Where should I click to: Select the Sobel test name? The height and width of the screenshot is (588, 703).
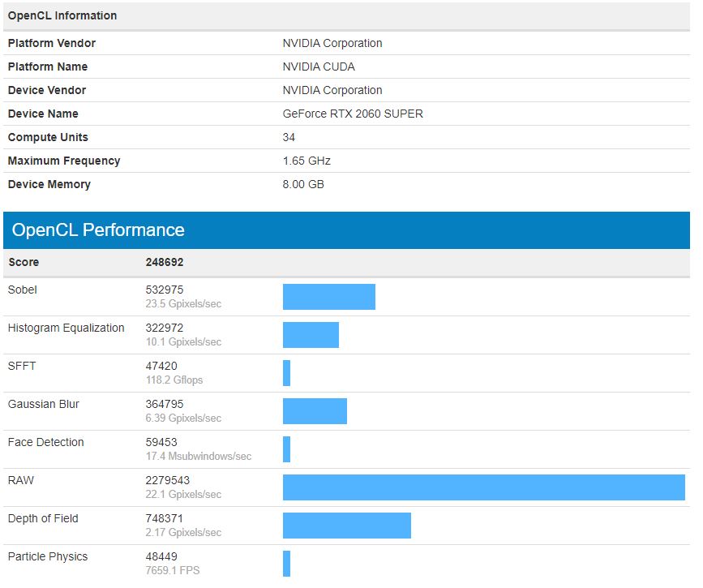click(23, 290)
